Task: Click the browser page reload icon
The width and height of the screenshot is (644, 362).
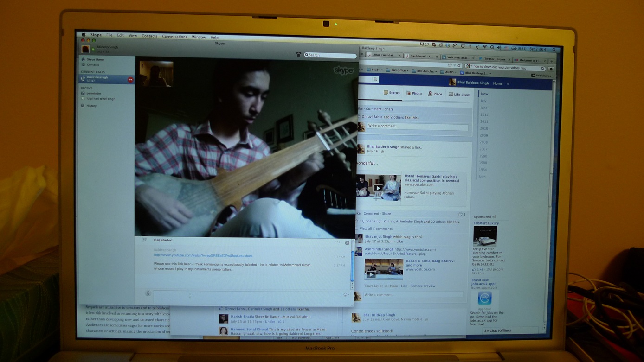Action: 459,66
